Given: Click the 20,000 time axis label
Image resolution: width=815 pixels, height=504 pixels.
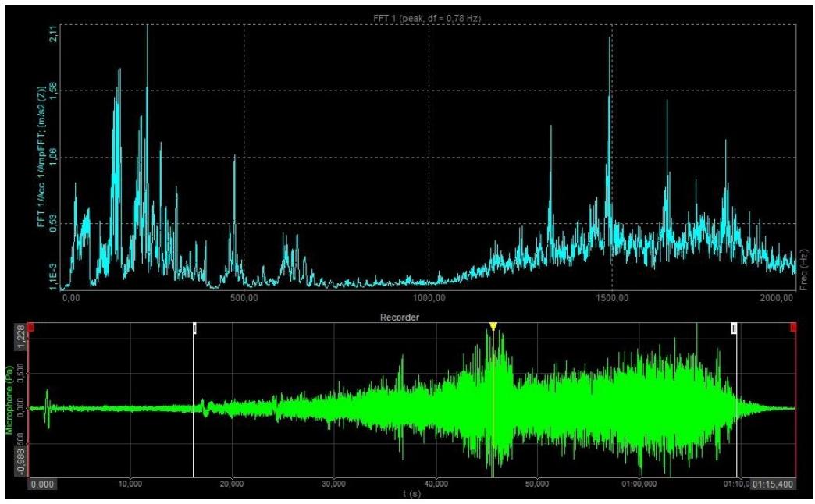Looking at the screenshot, I should [x=232, y=484].
